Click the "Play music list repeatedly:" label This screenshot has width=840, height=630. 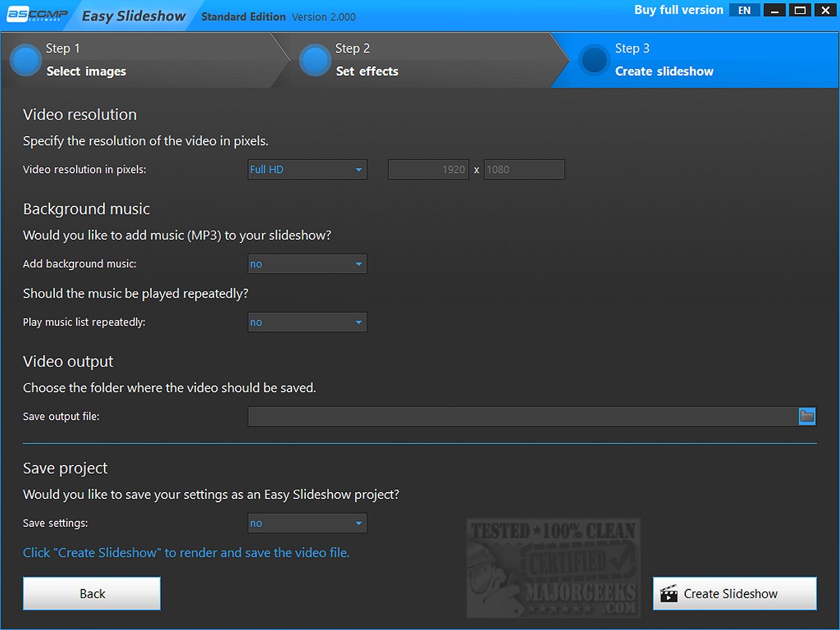[x=84, y=323]
